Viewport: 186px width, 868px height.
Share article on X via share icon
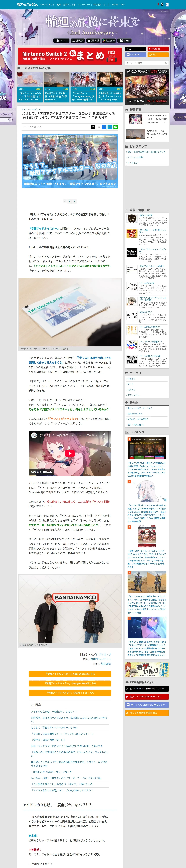point(93,127)
